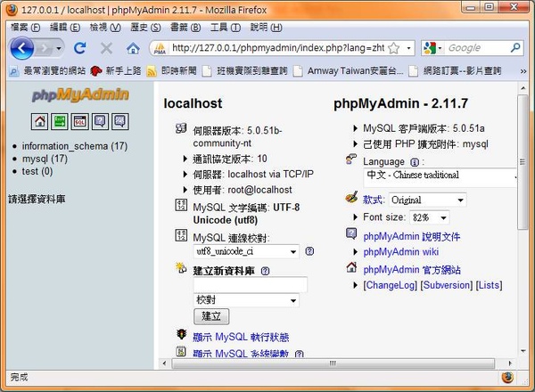
Task: Open the 檢視 (V) menu
Action: (x=105, y=28)
